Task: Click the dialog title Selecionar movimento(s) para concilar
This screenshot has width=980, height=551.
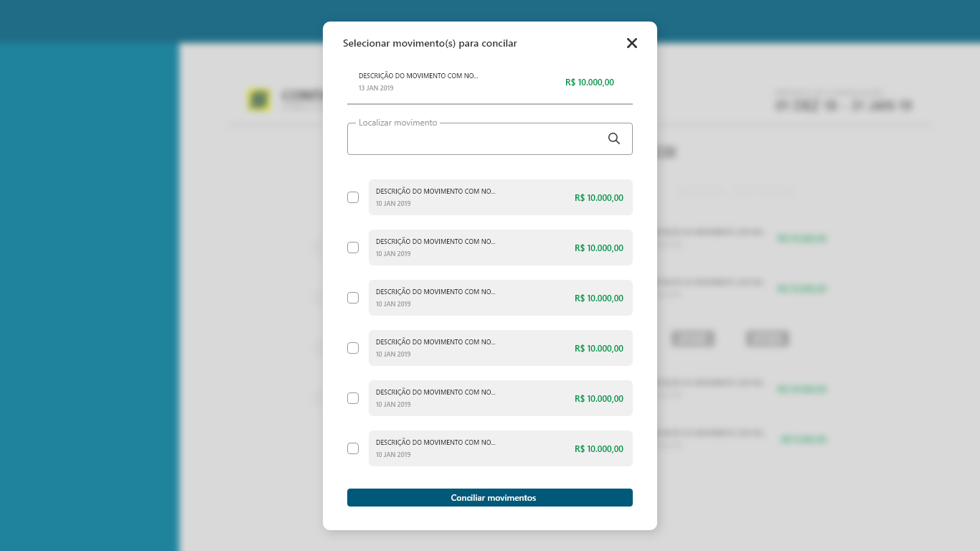Action: (x=430, y=43)
